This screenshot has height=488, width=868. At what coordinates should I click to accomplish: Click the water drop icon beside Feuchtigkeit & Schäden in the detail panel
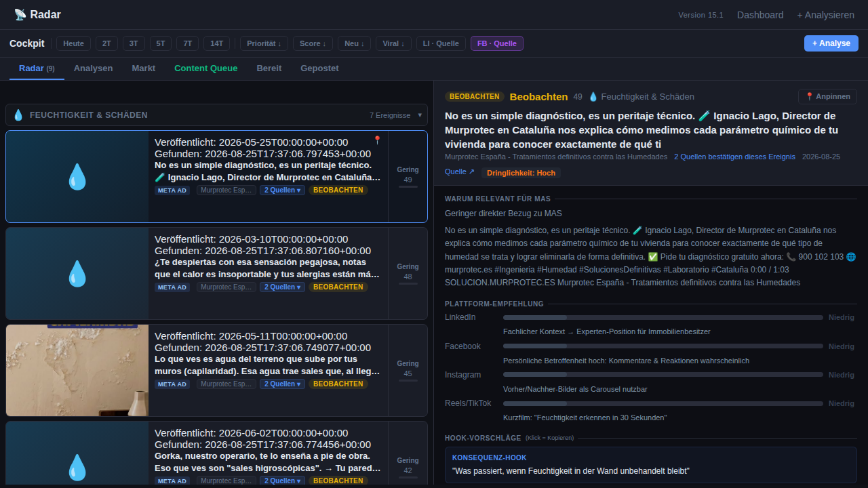click(593, 97)
